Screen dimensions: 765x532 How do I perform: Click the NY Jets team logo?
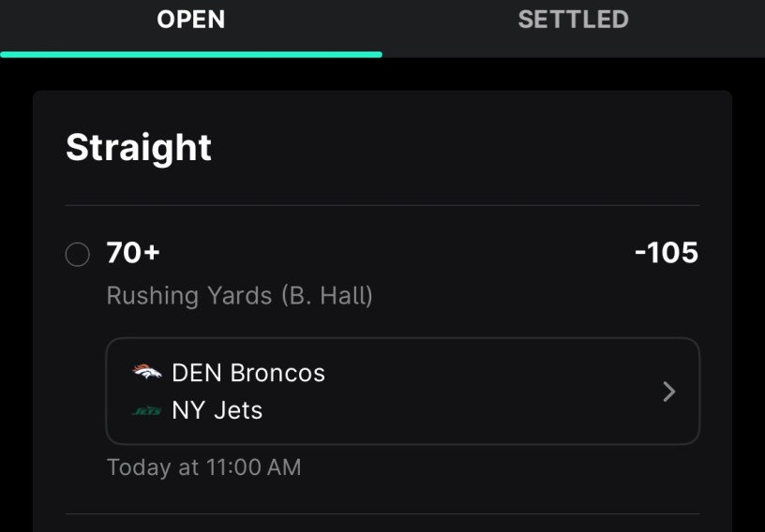(147, 410)
